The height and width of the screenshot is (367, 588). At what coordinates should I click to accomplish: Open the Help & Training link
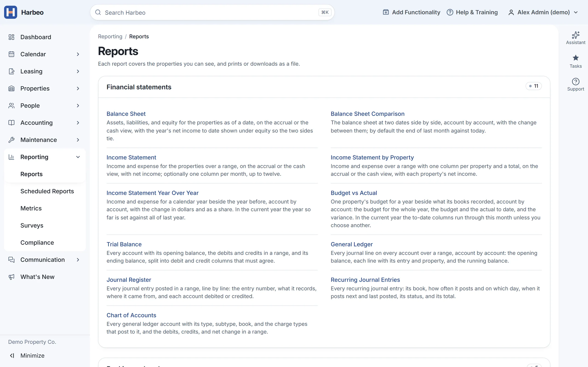point(472,12)
